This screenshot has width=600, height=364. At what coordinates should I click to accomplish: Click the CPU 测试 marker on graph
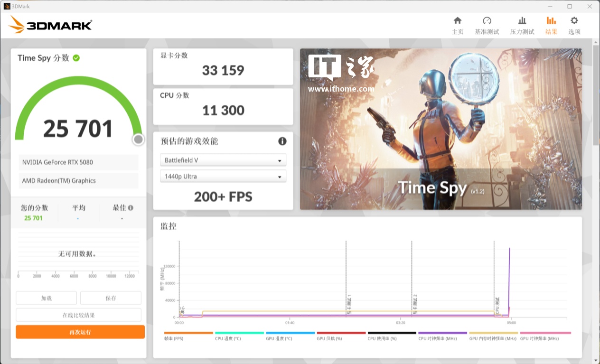(x=497, y=307)
